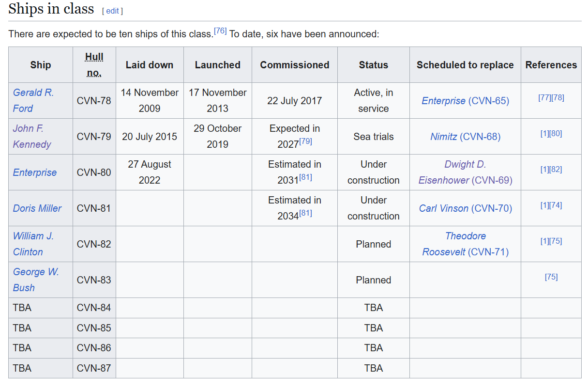Click Planned status in George W. Bush row
The height and width of the screenshot is (391, 588).
click(x=374, y=280)
